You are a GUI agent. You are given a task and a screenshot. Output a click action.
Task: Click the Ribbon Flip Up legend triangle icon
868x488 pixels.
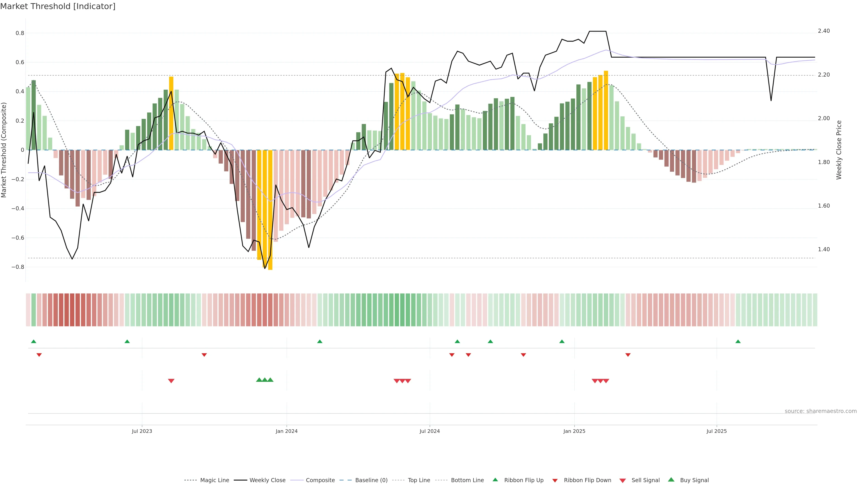point(495,480)
